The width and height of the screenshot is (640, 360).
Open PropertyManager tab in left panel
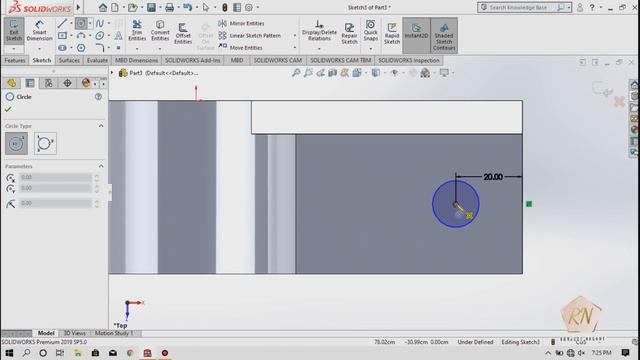pos(30,83)
